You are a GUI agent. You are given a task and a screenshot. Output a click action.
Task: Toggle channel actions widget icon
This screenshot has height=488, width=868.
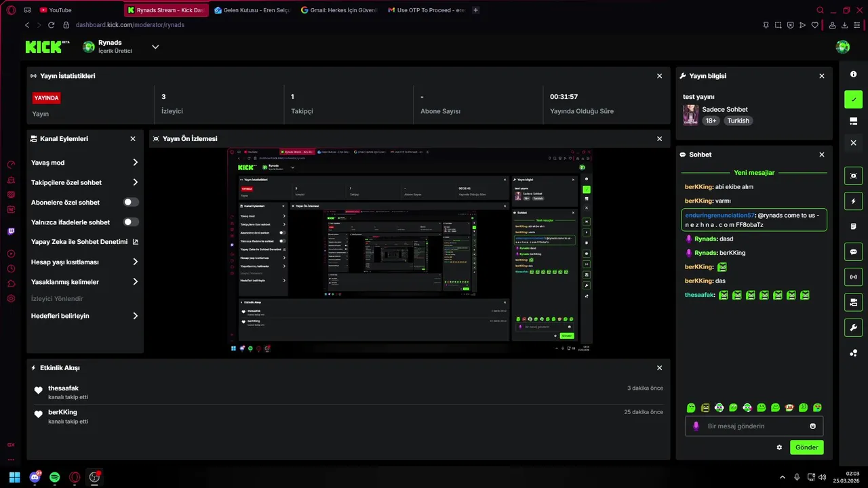click(853, 302)
